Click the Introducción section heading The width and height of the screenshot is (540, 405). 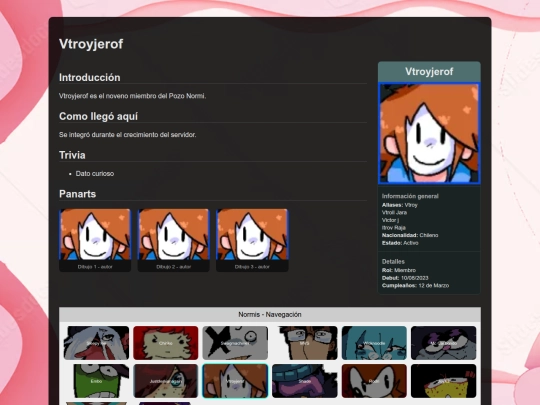point(90,77)
